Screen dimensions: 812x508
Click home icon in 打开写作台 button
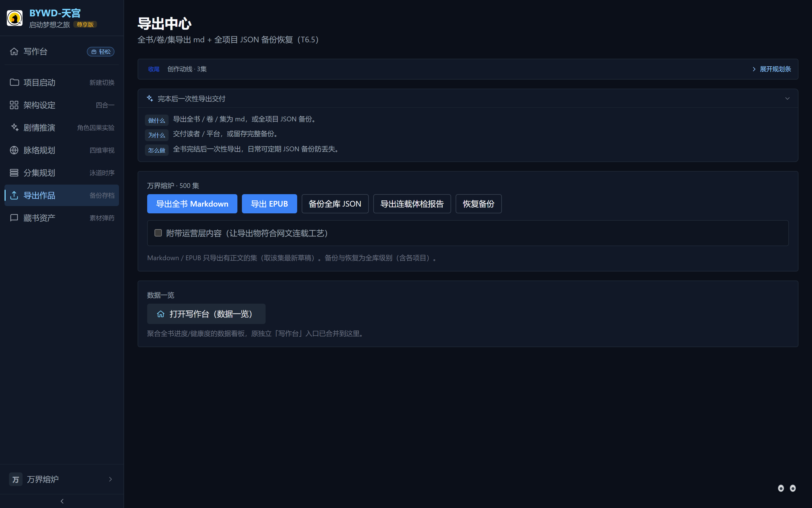point(161,314)
